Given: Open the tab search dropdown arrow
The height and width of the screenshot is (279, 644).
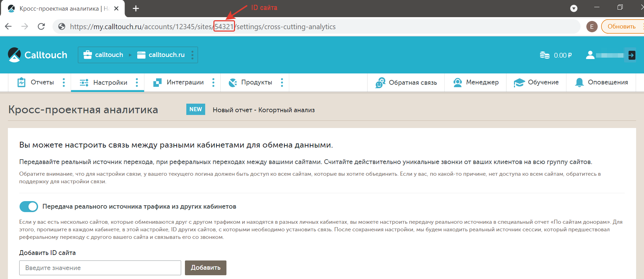Looking at the screenshot, I should coord(574,8).
